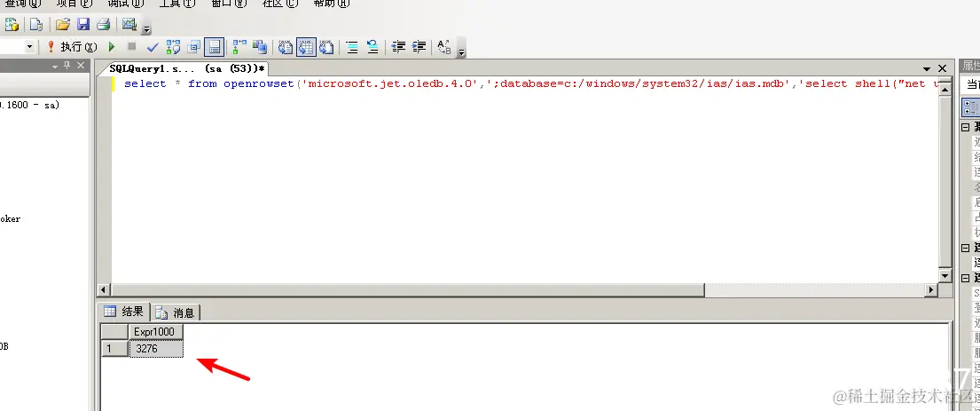Open the available databases dropdown
980x411 pixels.
click(29, 47)
